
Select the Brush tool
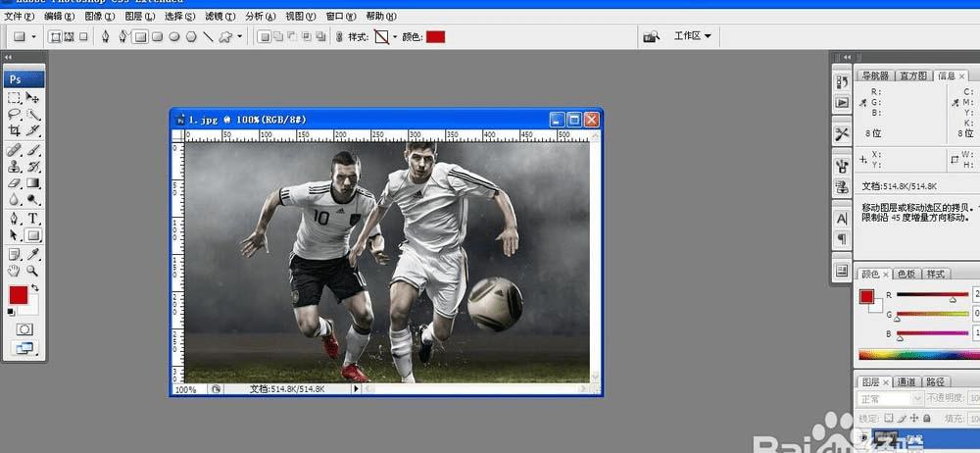coord(33,151)
